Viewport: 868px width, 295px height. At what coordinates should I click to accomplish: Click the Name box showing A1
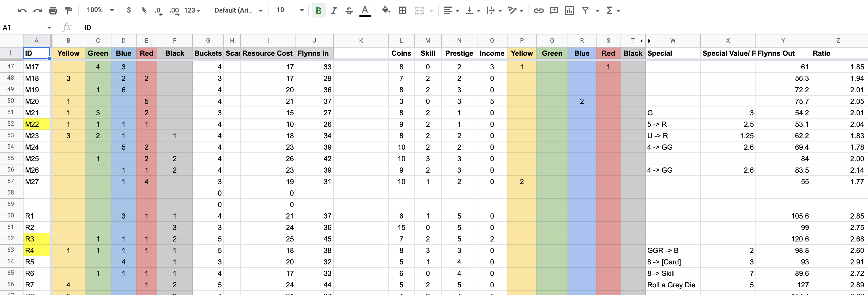pyautogui.click(x=26, y=27)
